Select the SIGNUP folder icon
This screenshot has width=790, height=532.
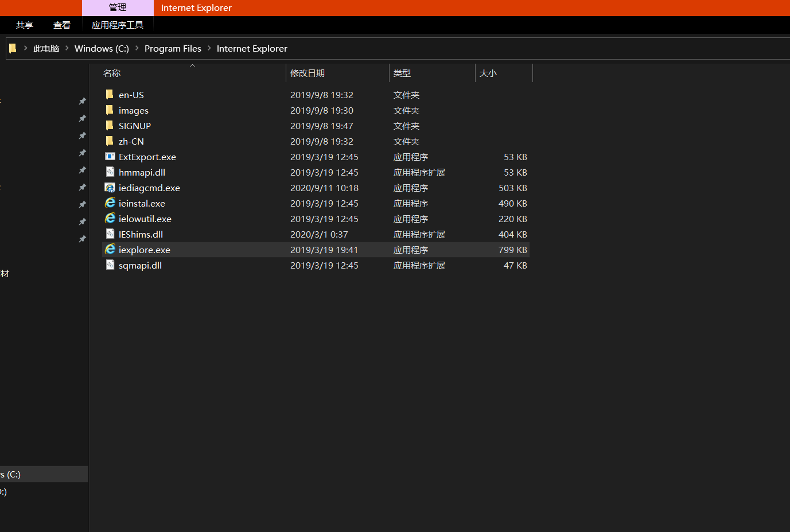110,126
